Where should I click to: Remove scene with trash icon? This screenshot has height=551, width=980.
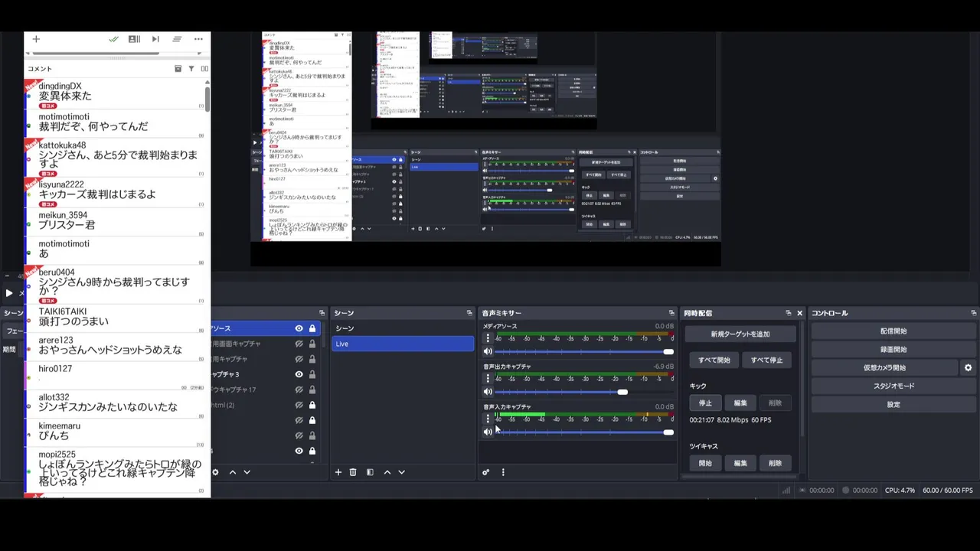tap(353, 472)
